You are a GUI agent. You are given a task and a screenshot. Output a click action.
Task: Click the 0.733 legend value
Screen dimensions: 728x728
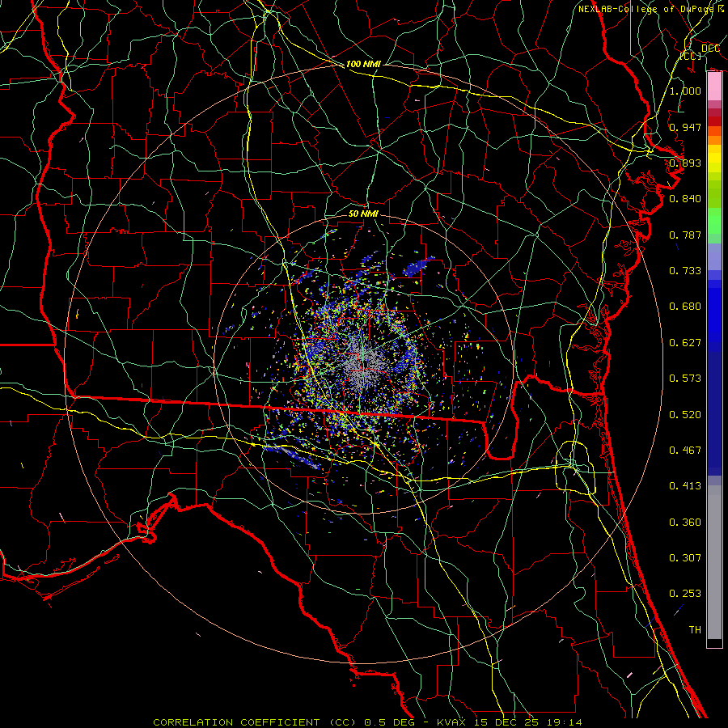point(685,271)
